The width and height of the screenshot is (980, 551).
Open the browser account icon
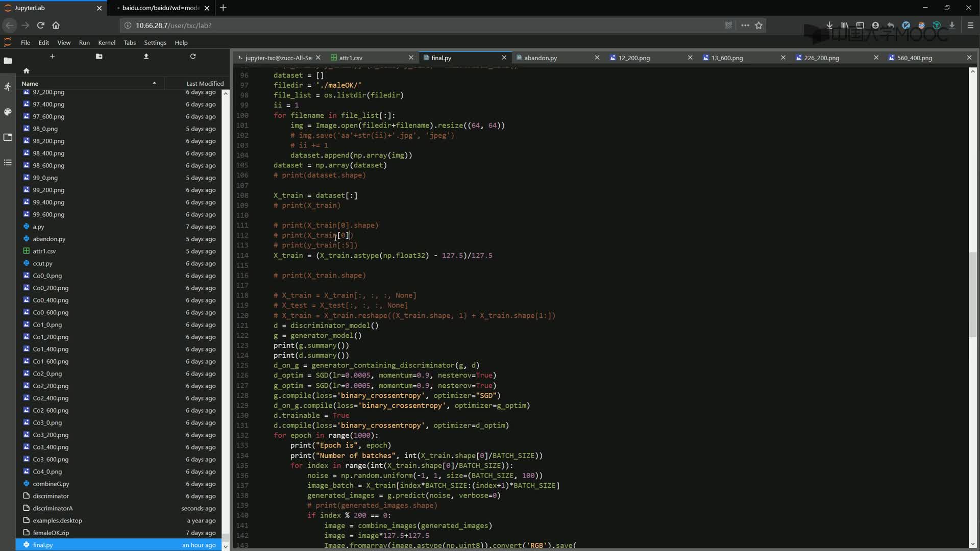(x=875, y=25)
